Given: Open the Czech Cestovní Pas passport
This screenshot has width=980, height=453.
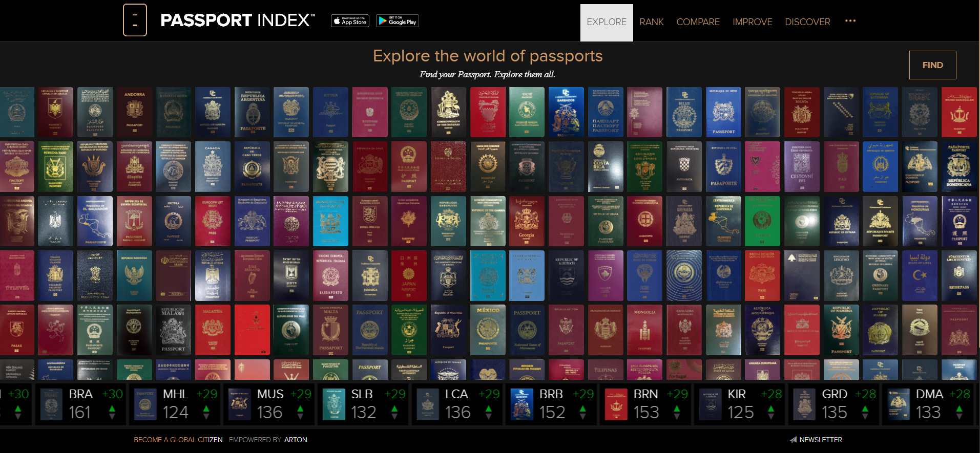Looking at the screenshot, I should click(802, 167).
